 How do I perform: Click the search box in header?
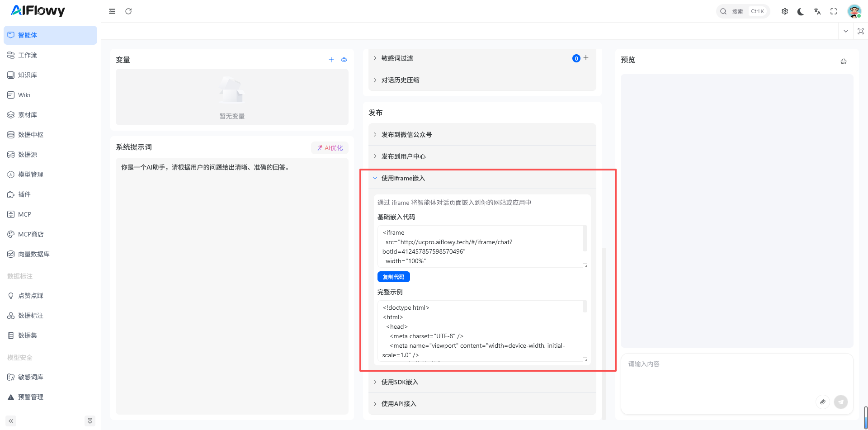click(x=743, y=11)
